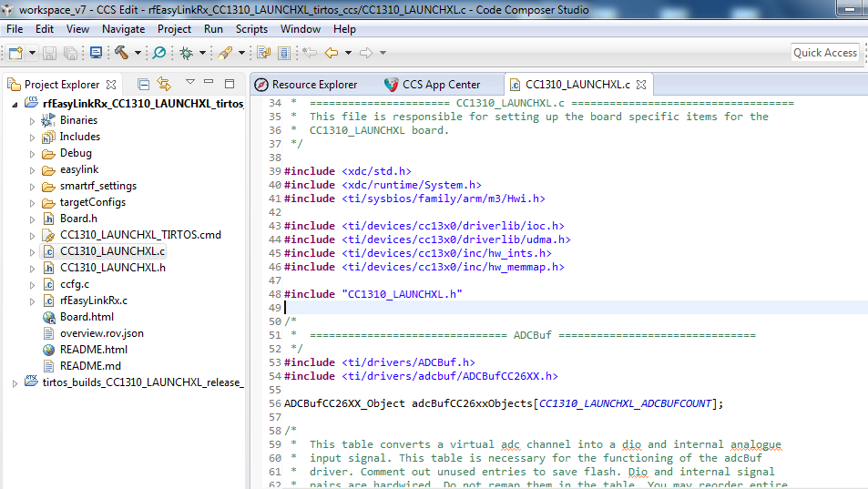Open the Scripts menu
Image resolution: width=868 pixels, height=489 pixels.
click(251, 29)
